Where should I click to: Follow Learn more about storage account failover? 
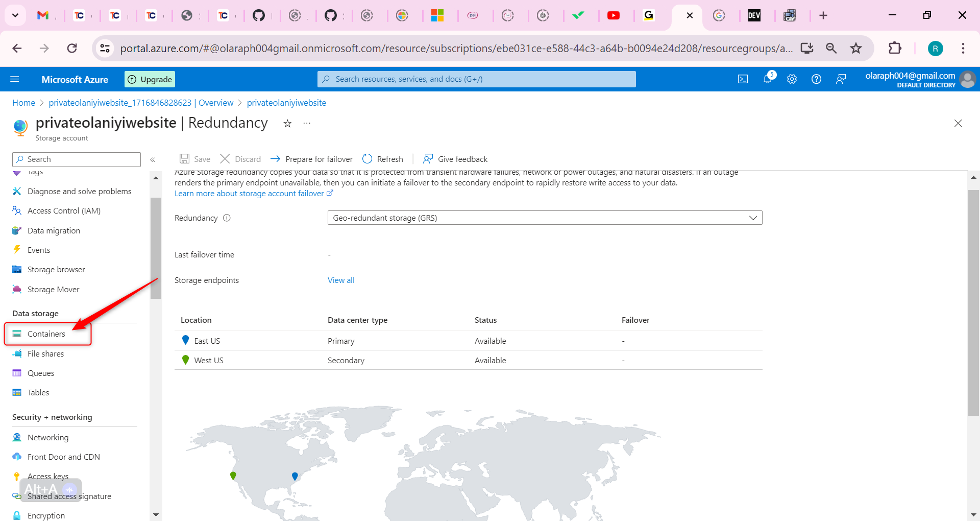point(249,194)
